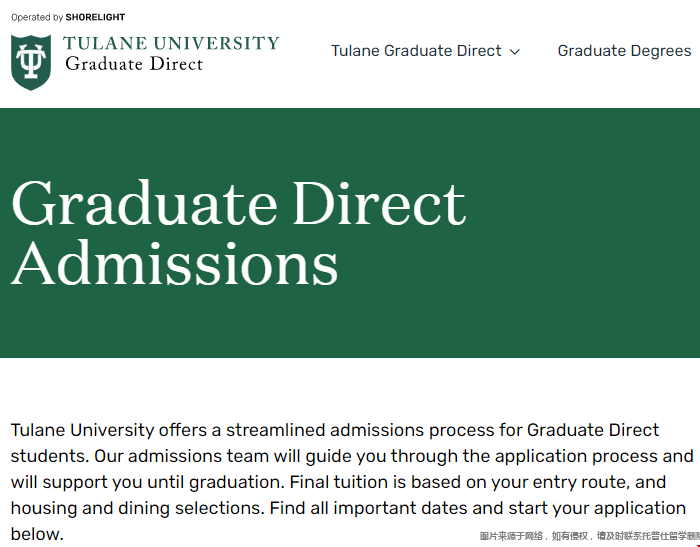700x547 pixels.
Task: Expand chevron beside Tulane Graduate Direct
Action: pyautogui.click(x=515, y=52)
